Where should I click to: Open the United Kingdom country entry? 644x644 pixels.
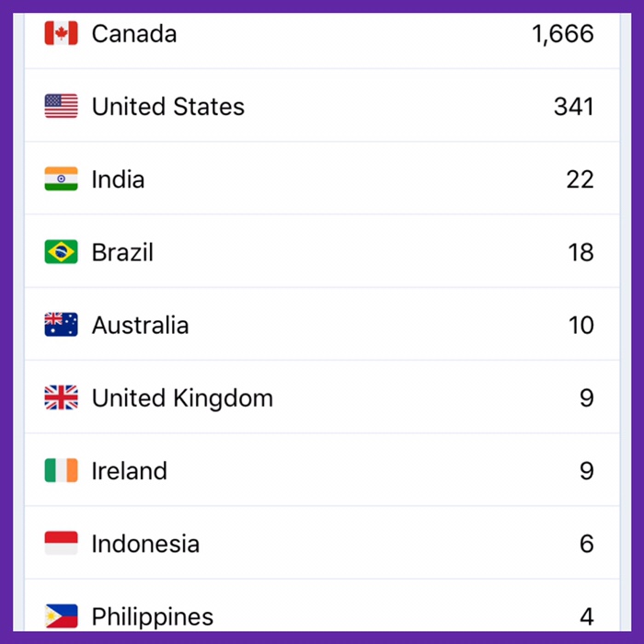click(x=182, y=397)
